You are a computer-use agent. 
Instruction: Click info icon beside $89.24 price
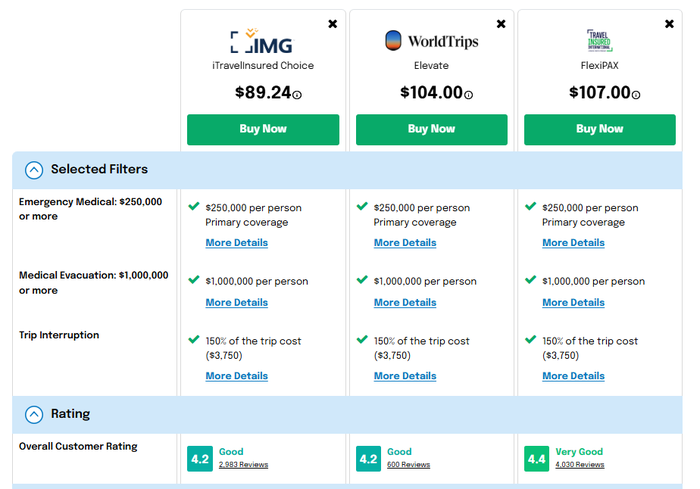tap(297, 95)
